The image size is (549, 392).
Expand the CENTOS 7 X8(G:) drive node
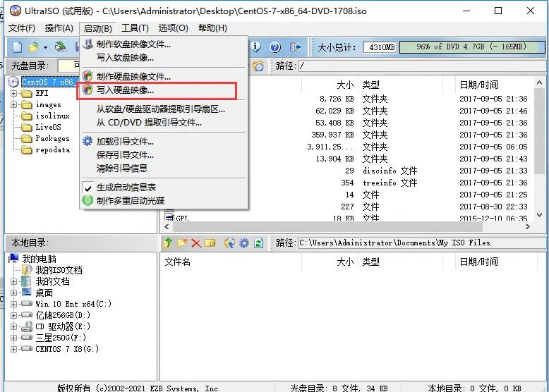coord(13,349)
